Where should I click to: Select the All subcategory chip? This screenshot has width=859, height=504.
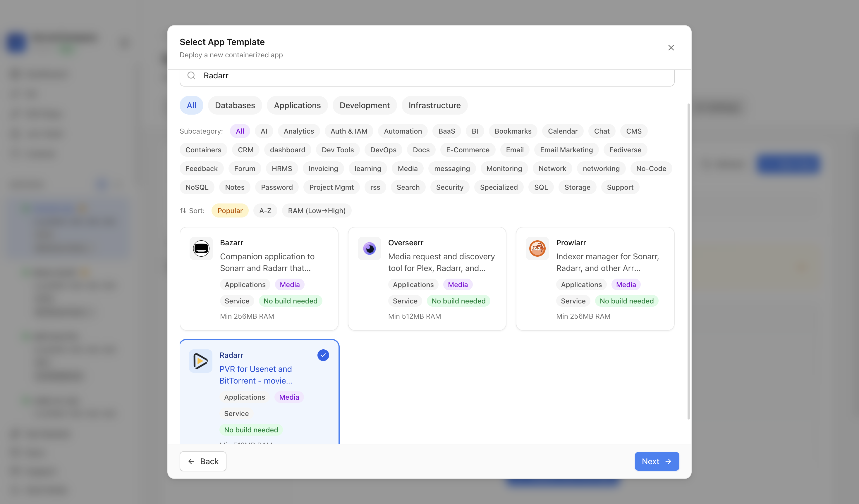240,131
